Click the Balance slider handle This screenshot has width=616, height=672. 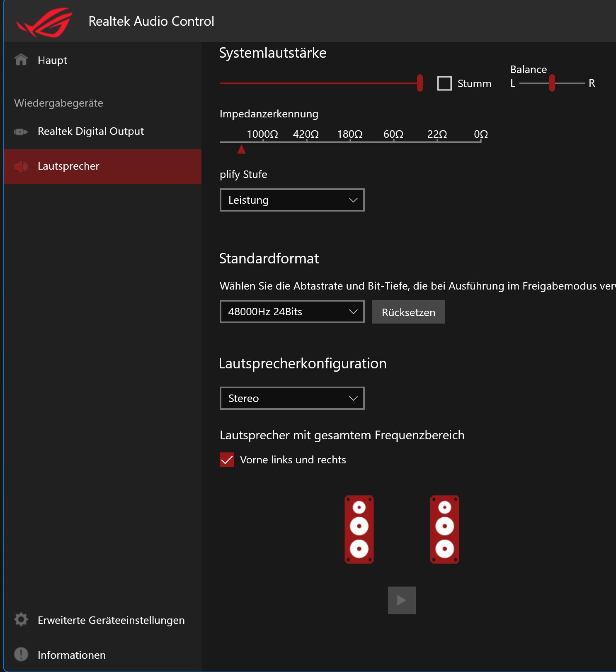(x=552, y=83)
